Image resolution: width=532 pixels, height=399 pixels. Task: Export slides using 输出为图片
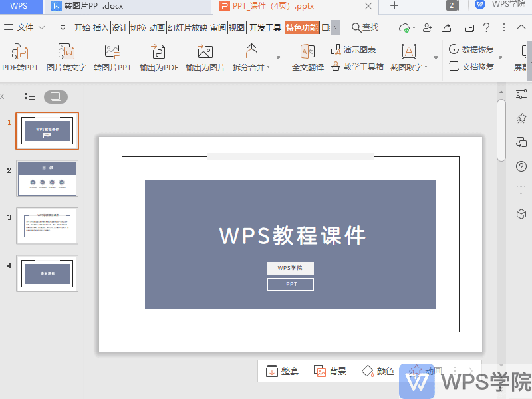(205, 57)
